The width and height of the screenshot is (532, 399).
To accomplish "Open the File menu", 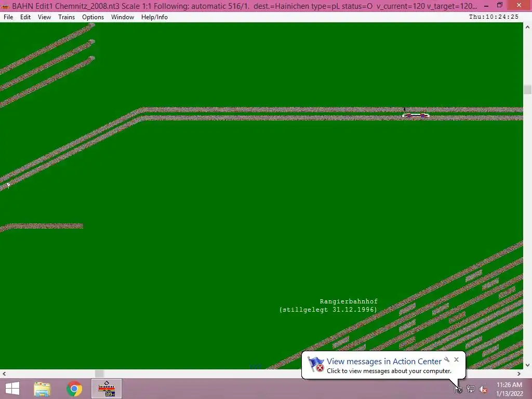I will [x=8, y=17].
